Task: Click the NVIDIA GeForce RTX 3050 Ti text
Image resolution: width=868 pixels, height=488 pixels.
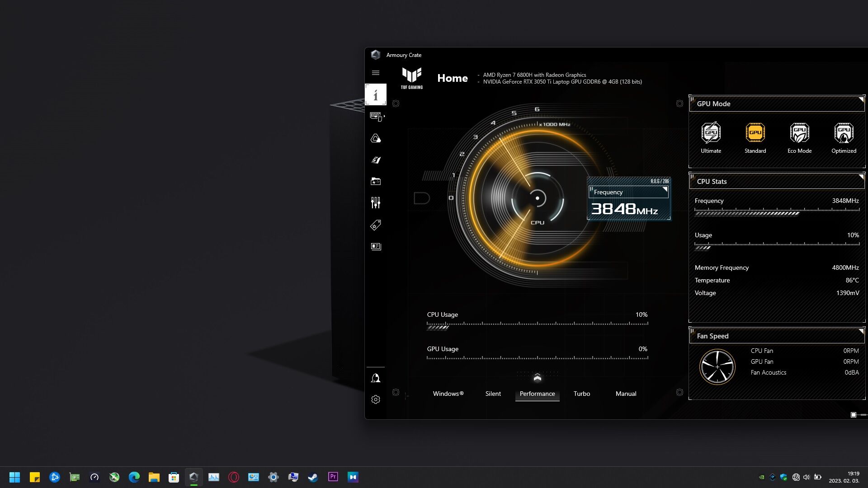Action: click(562, 82)
